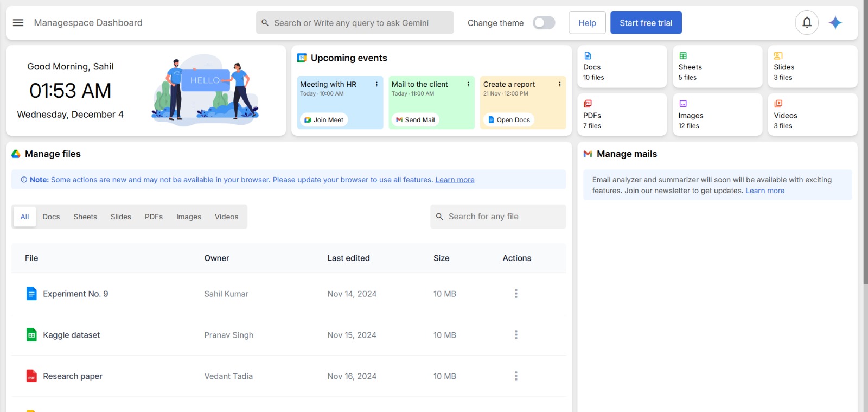Viewport: 868px width, 412px height.
Task: Click the Hello greeting illustration
Action: (205, 90)
